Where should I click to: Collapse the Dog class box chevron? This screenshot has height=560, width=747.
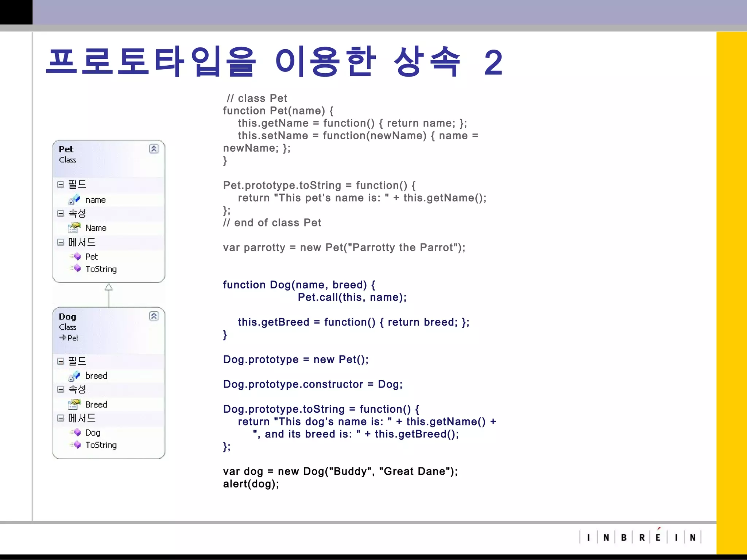[154, 316]
